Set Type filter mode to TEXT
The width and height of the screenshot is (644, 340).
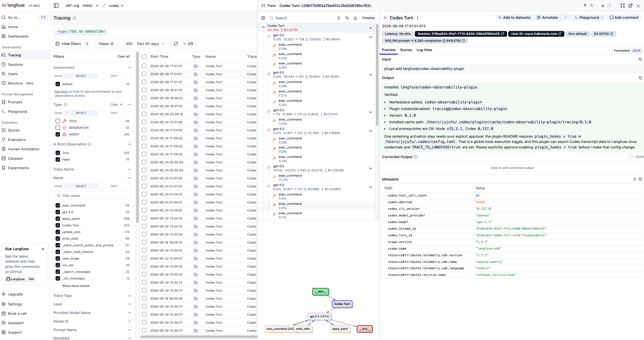click(x=114, y=113)
